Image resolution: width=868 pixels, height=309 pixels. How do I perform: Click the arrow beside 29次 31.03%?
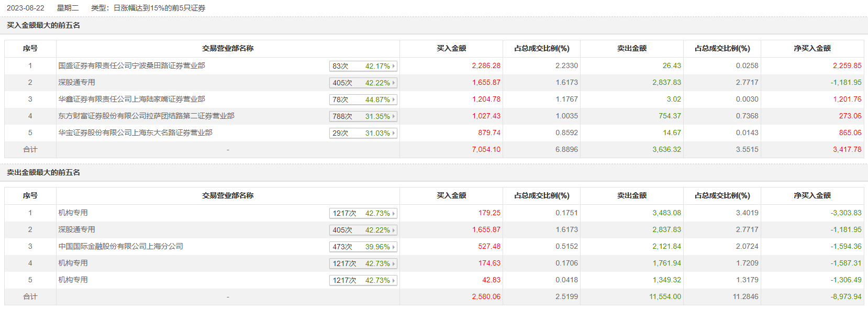tap(394, 133)
